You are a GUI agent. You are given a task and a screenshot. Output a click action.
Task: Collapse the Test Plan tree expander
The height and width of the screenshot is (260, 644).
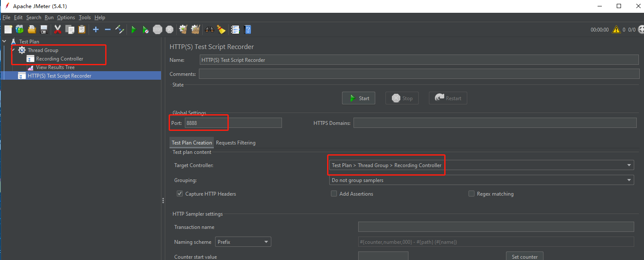coord(4,41)
